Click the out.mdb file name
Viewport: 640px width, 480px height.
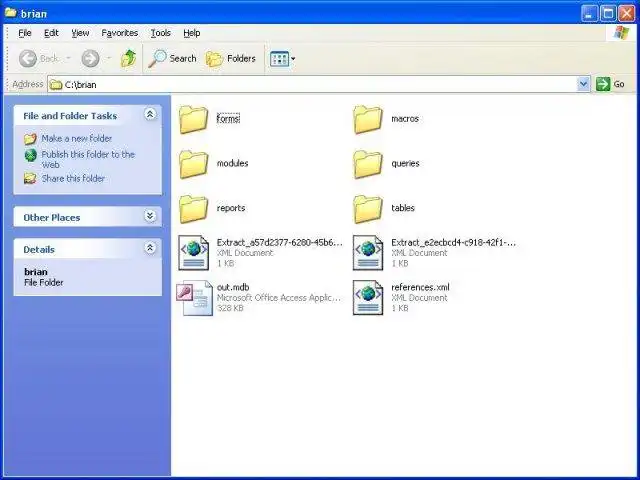click(x=233, y=287)
